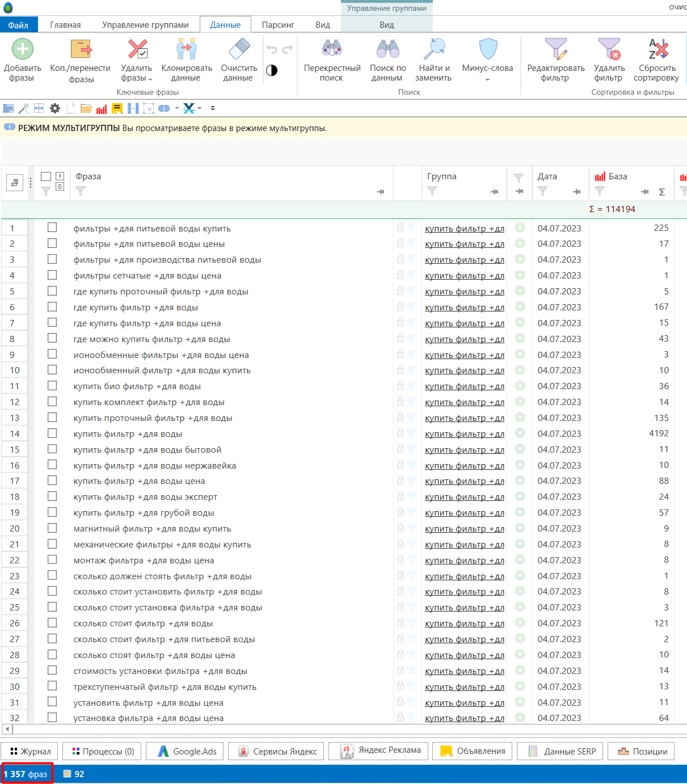Open the Файл menu

[18, 25]
